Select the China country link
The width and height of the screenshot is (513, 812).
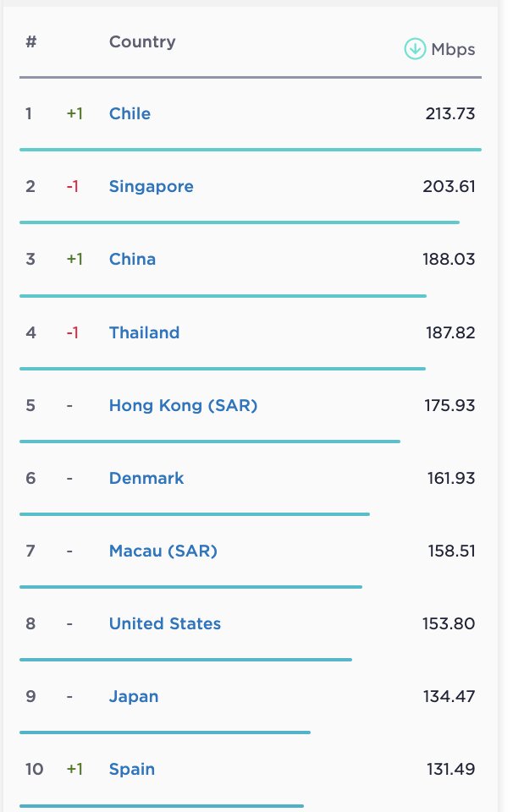132,259
